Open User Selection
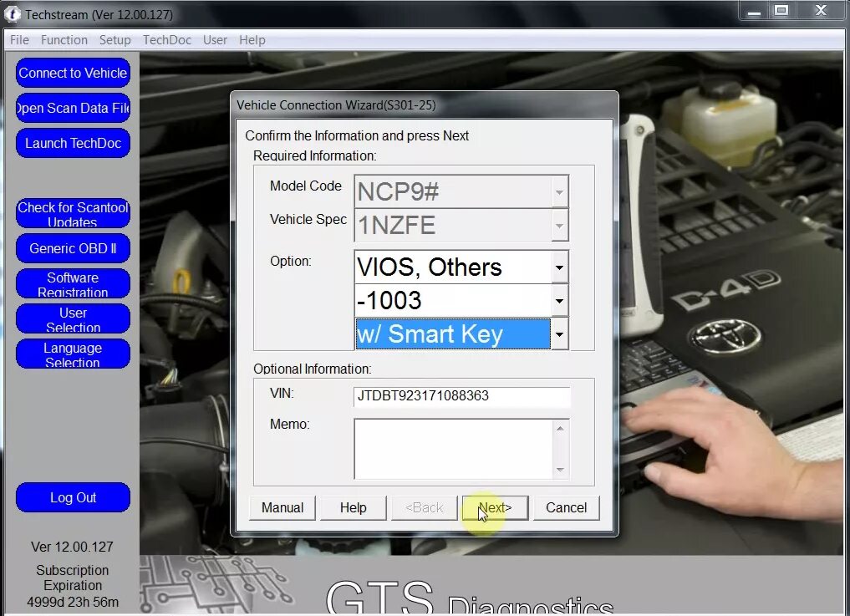This screenshot has height=616, width=850. click(73, 318)
